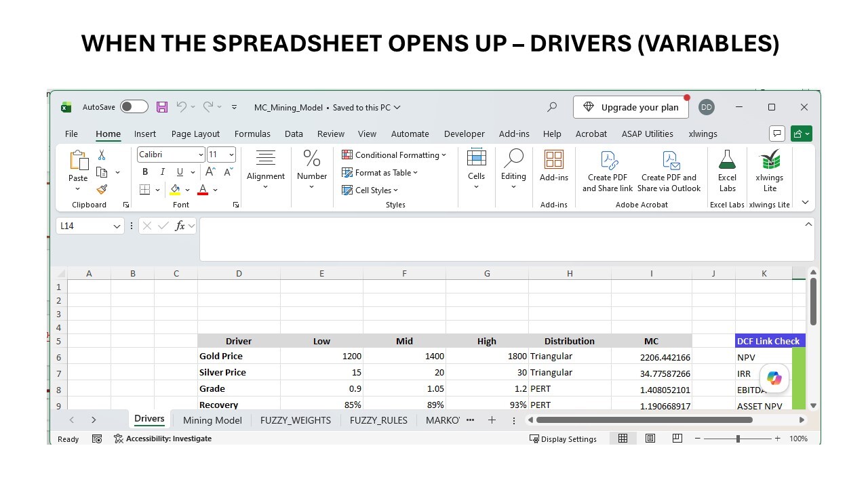This screenshot has height=488, width=868.
Task: Click the Share button in ribbon corner
Action: tap(802, 134)
